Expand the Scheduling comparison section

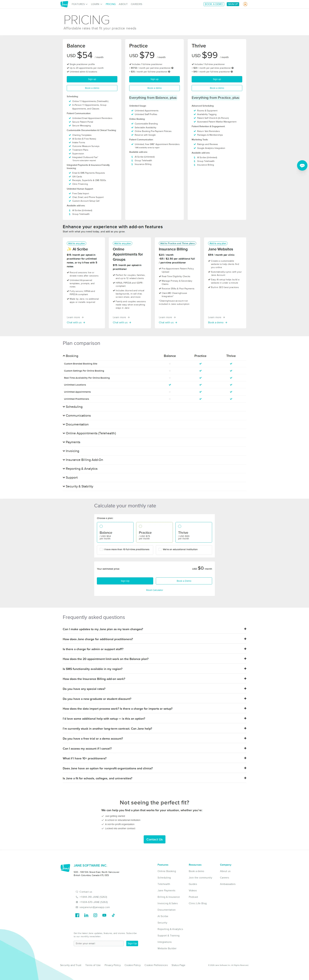point(73,407)
